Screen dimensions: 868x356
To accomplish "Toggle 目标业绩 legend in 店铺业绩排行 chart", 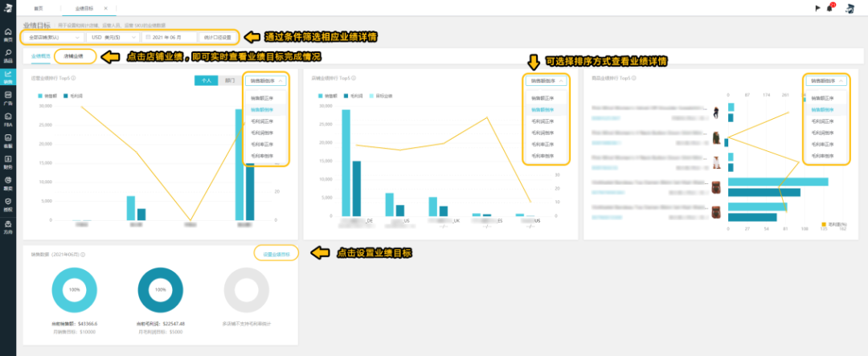I will click(x=380, y=96).
